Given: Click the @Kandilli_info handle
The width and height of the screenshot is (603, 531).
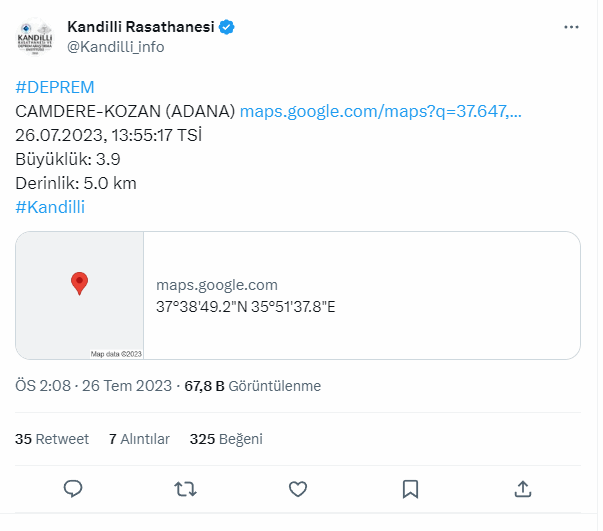Looking at the screenshot, I should pos(116,47).
